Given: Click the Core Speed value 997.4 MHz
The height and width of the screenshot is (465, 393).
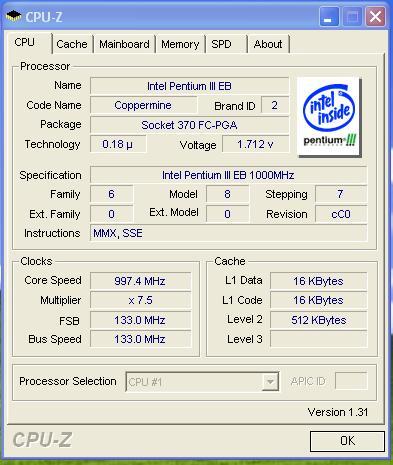Looking at the screenshot, I should point(140,281).
